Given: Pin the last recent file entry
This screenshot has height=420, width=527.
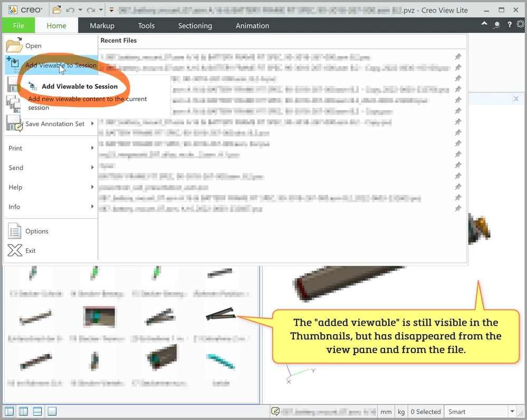Looking at the screenshot, I should pyautogui.click(x=458, y=208).
